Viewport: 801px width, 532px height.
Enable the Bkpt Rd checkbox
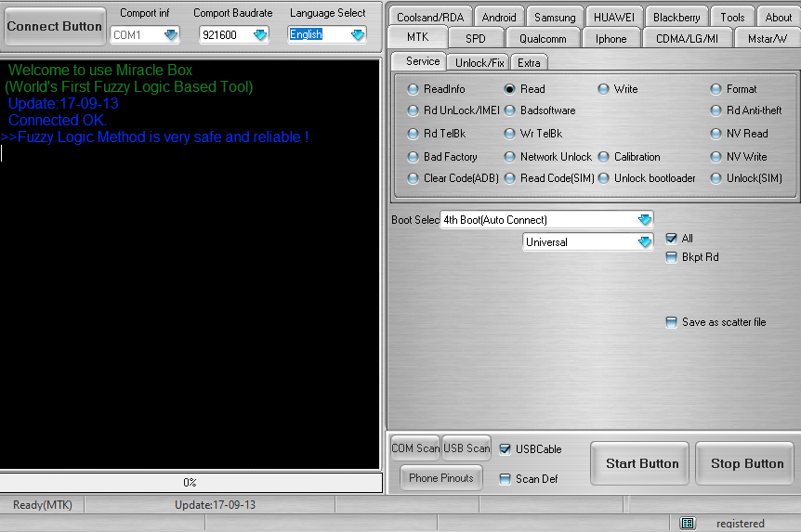pos(672,257)
